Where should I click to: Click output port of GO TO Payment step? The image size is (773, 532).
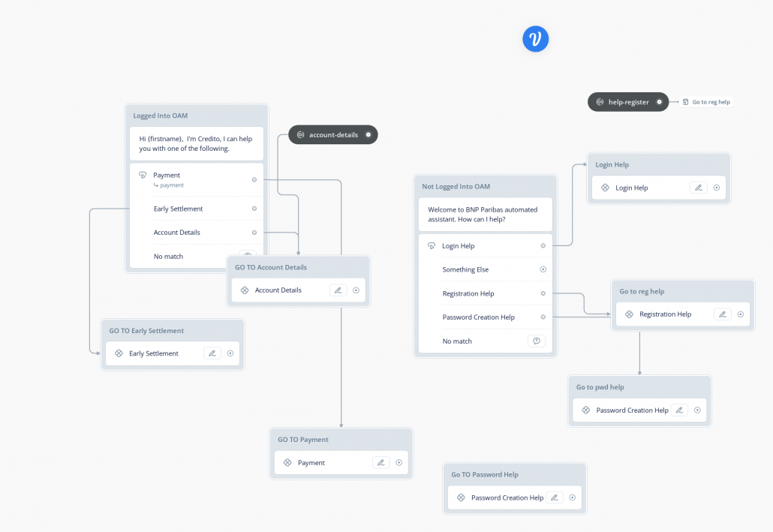point(399,462)
